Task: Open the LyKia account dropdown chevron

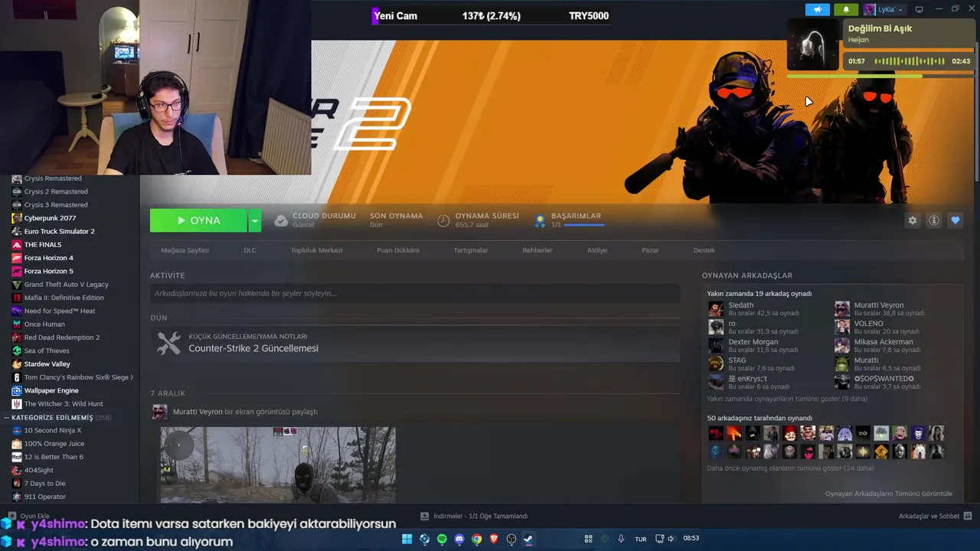Action: click(x=900, y=9)
